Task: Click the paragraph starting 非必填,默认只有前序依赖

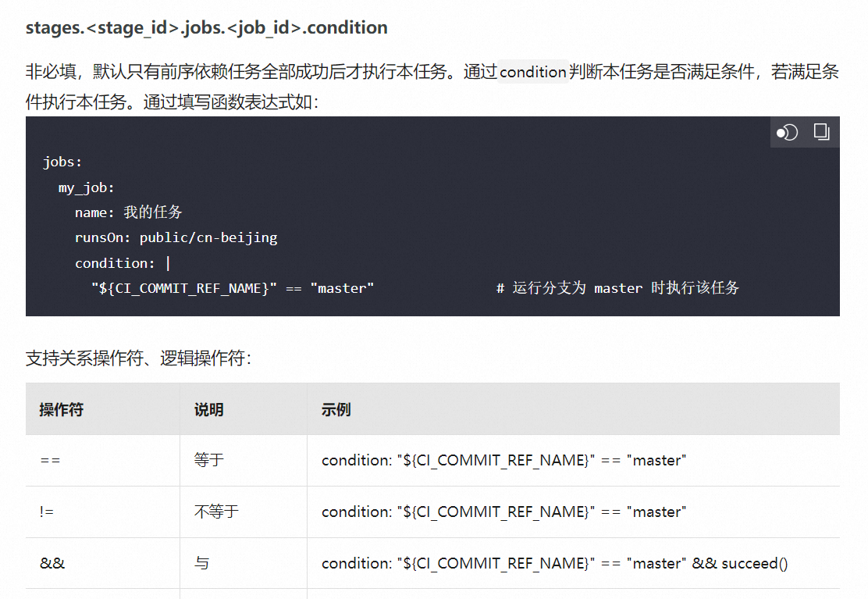Action: click(432, 87)
